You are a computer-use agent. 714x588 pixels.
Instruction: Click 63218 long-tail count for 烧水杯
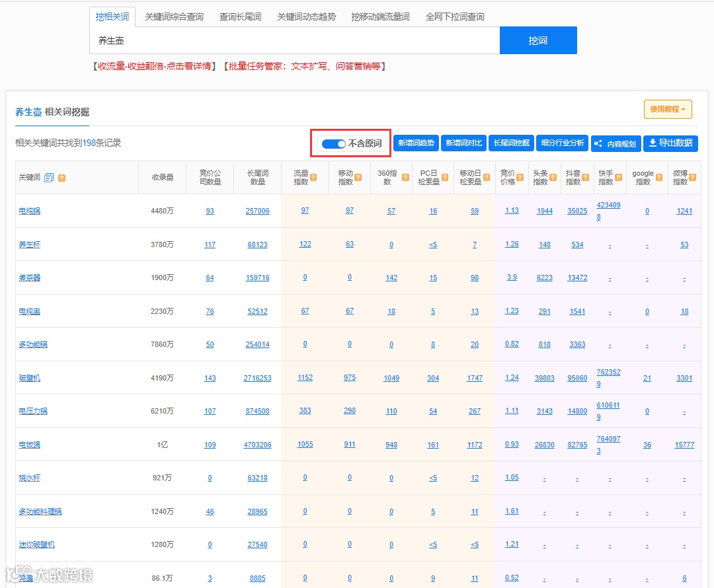[257, 478]
